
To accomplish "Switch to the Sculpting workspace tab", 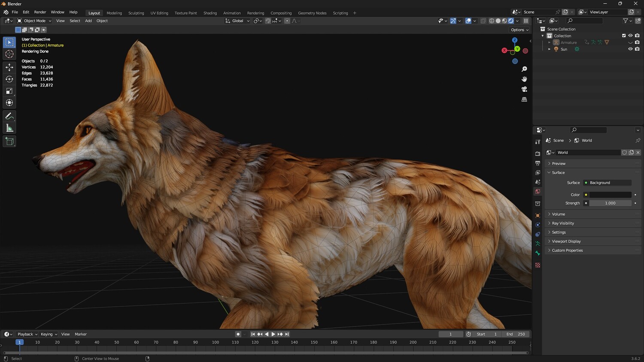I will click(x=136, y=13).
